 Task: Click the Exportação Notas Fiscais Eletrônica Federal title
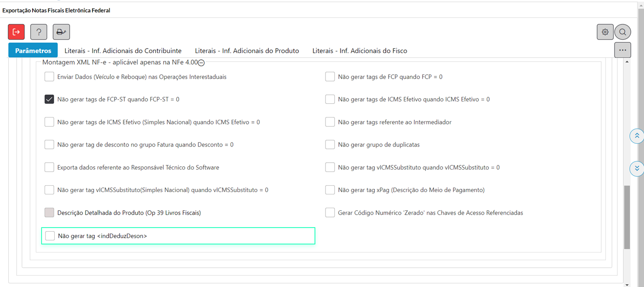click(56, 10)
